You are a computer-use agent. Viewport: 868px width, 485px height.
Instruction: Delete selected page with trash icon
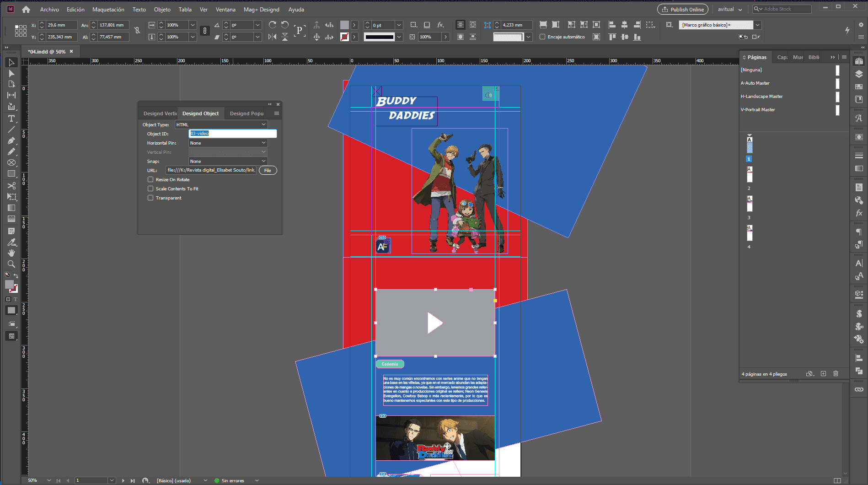(836, 374)
